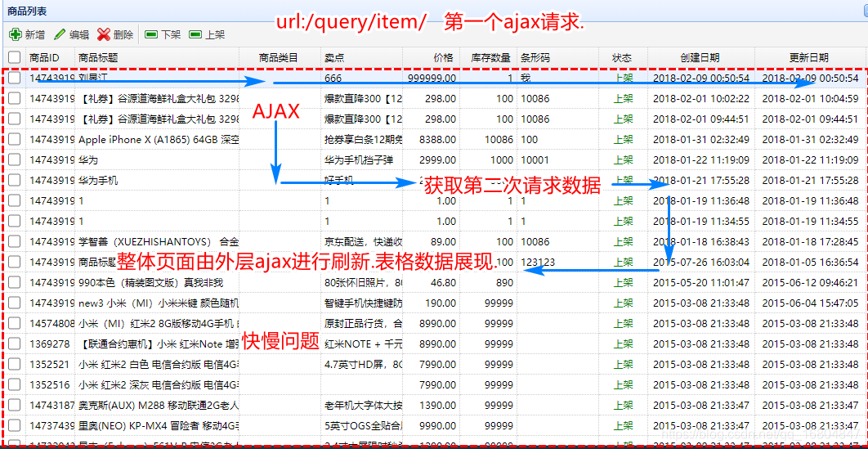
Task: Click the price cell 2999.00
Action: point(437,160)
